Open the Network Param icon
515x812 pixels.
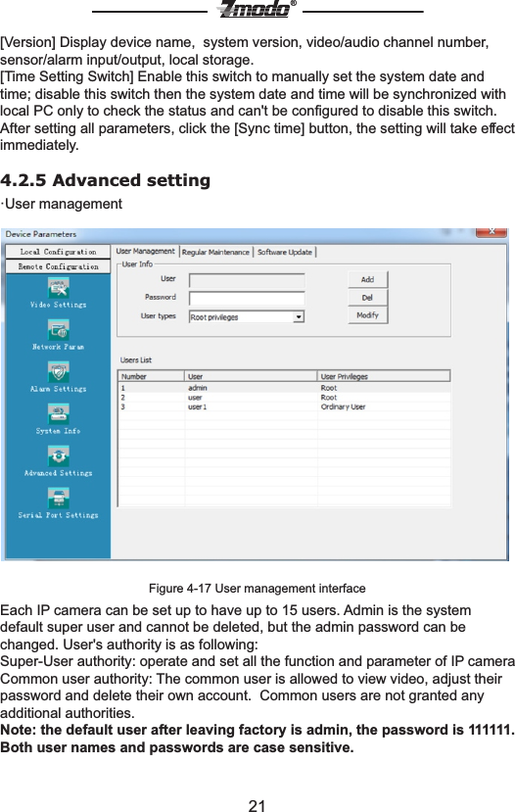click(59, 330)
